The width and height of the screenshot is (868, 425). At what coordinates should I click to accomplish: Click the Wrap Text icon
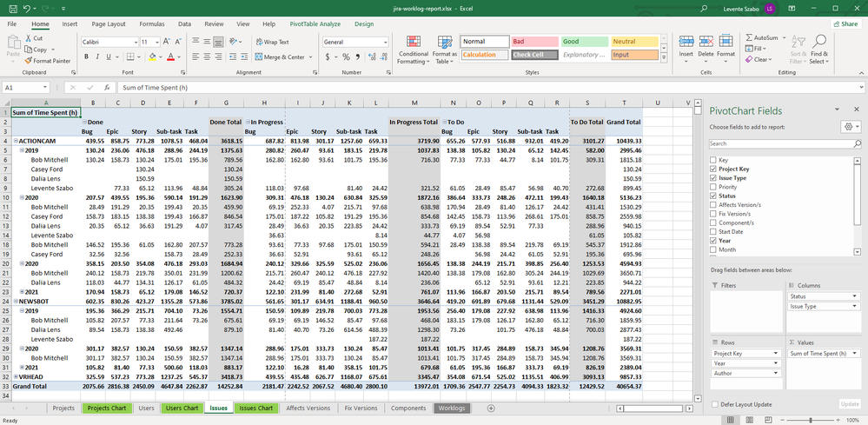tap(261, 42)
